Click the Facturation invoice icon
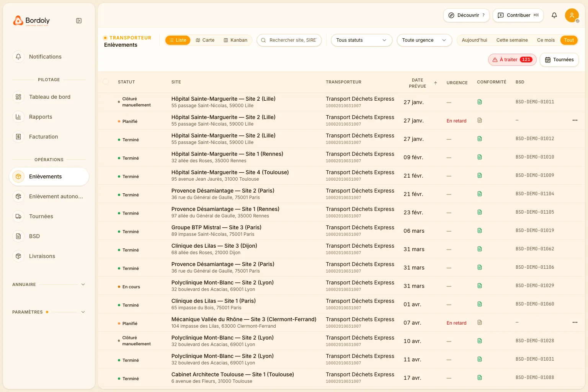The image size is (588, 392). point(18,137)
